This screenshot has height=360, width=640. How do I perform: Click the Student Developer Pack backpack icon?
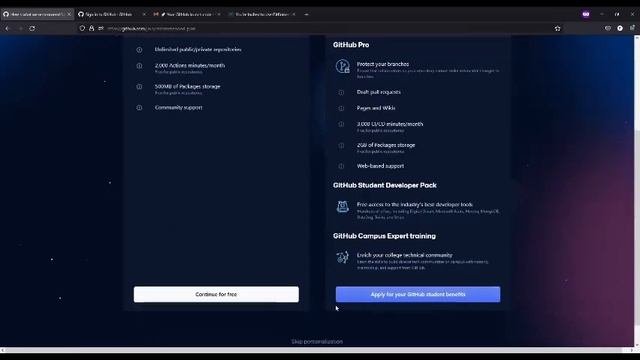pos(342,207)
